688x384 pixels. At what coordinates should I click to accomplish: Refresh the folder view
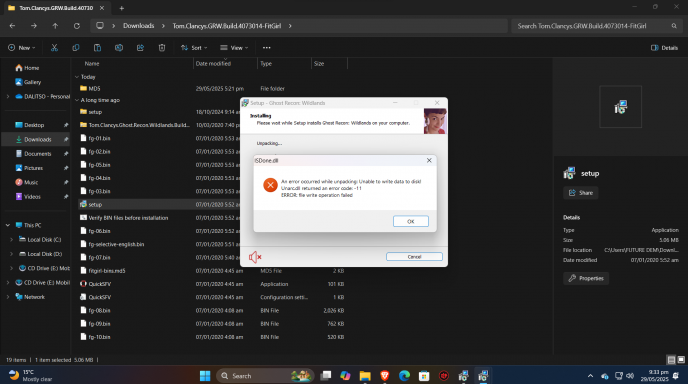(77, 26)
